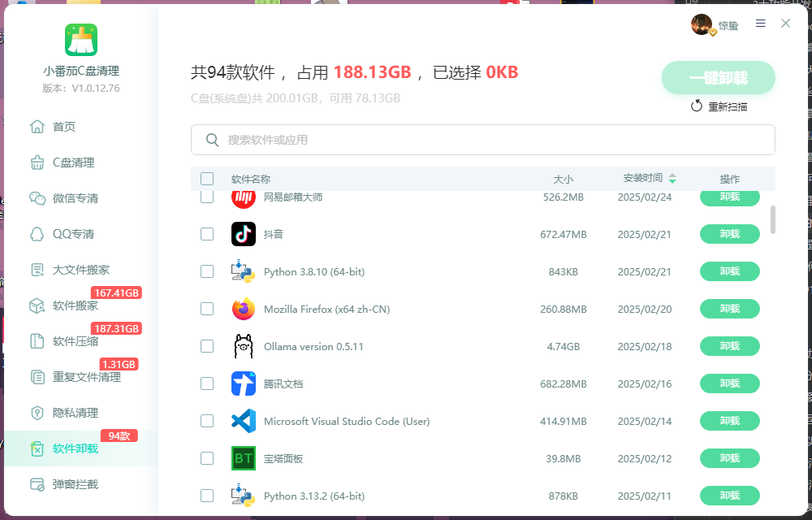This screenshot has height=520, width=812.
Task: Click the 672.47MB size for 抖音
Action: tap(564, 235)
